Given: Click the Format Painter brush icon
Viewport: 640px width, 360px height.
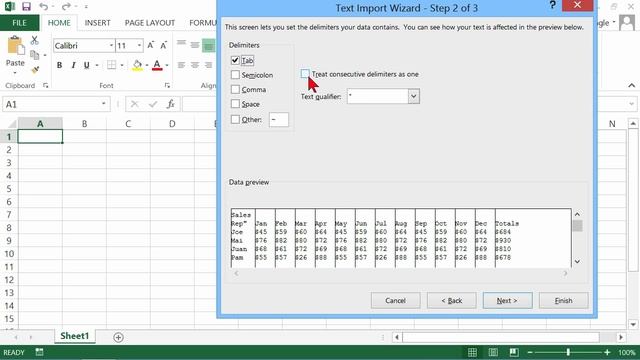Looking at the screenshot, I should click(35, 69).
